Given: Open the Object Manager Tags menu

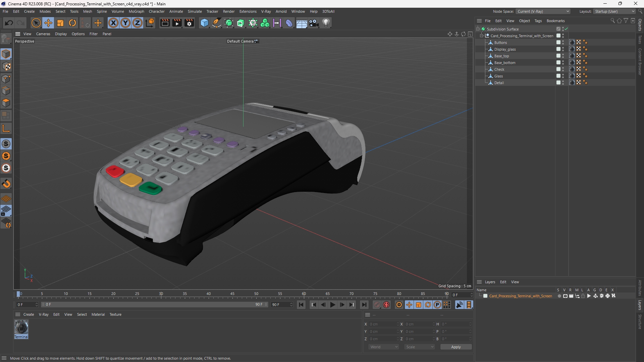Looking at the screenshot, I should click(538, 21).
